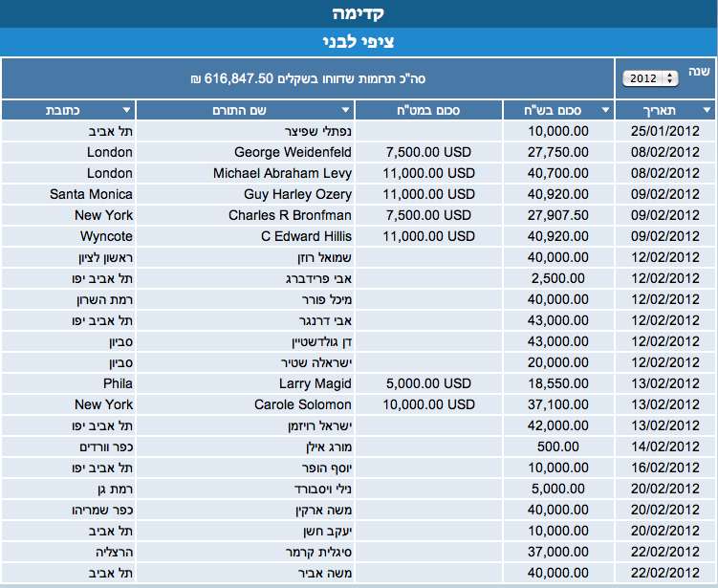
Task: Click address רמת גן
Action: coord(116,490)
